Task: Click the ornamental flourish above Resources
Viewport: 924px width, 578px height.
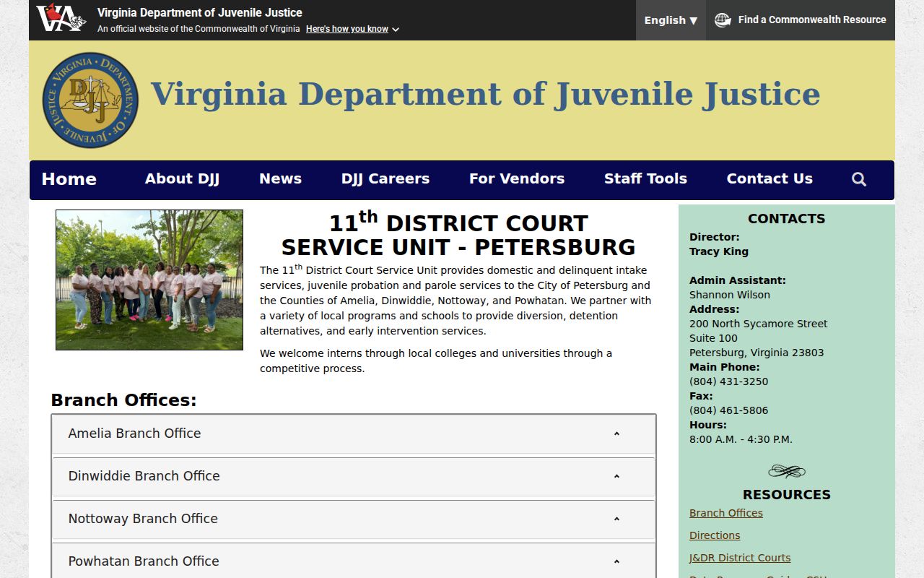Action: [787, 472]
